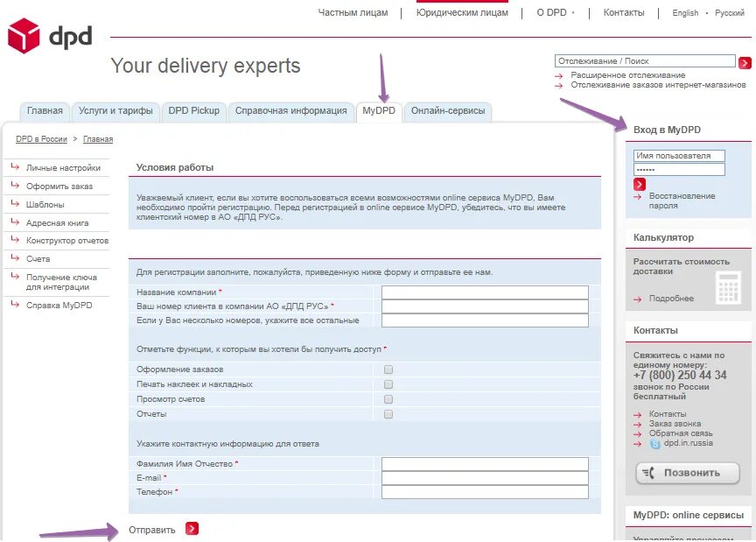Image resolution: width=756 pixels, height=542 pixels.
Task: Click the arrow icon beside Личные настройки
Action: (x=15, y=167)
